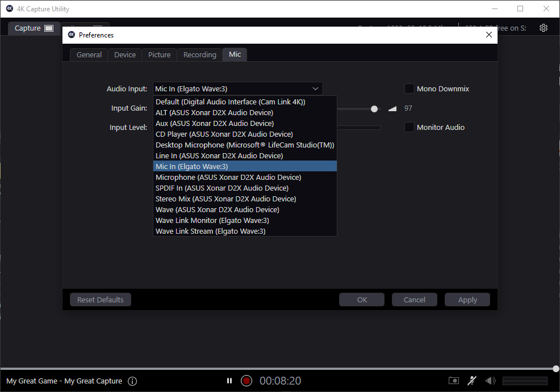Click the 4K Capture Utility app logo
Image resolution: width=560 pixels, height=392 pixels.
(10, 9)
